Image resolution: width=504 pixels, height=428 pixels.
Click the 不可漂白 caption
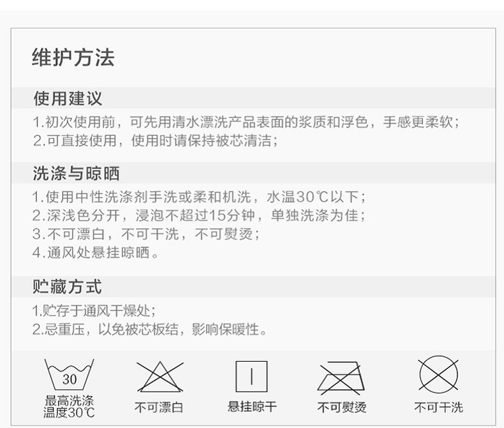point(159,407)
